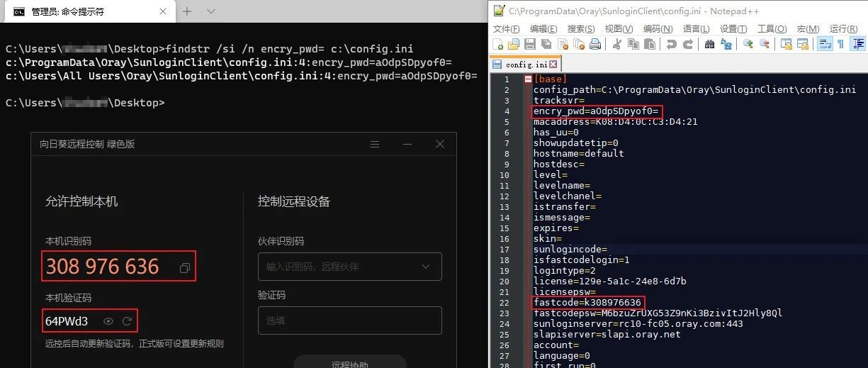Open the 文件(F) menu in Notepad++
This screenshot has width=868, height=368.
click(506, 28)
